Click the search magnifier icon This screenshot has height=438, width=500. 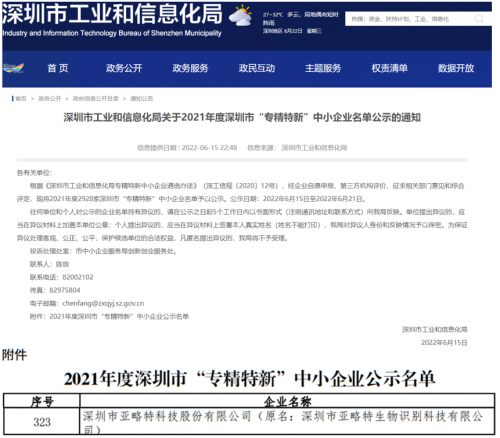[x=479, y=19]
